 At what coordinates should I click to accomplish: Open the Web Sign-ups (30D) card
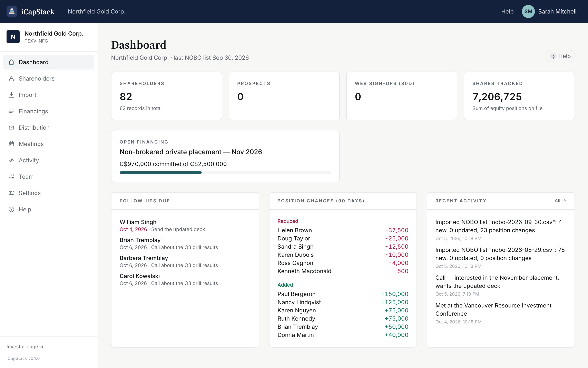coord(402,96)
